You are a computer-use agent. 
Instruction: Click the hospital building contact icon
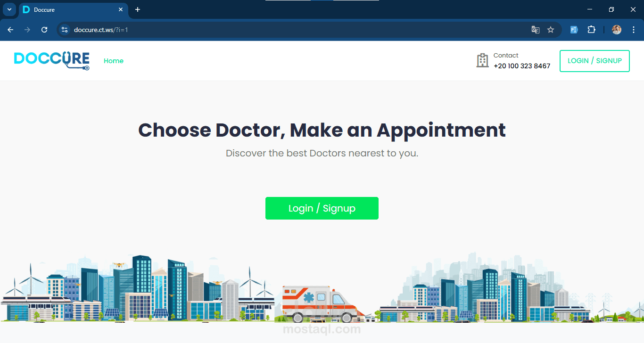tap(482, 60)
